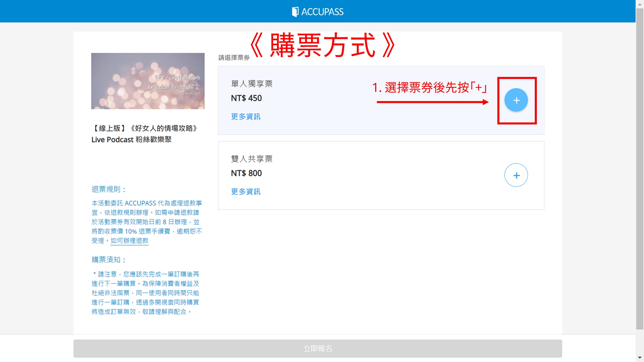Click the 請選擇票券 label
This screenshot has height=362, width=644.
click(x=234, y=58)
